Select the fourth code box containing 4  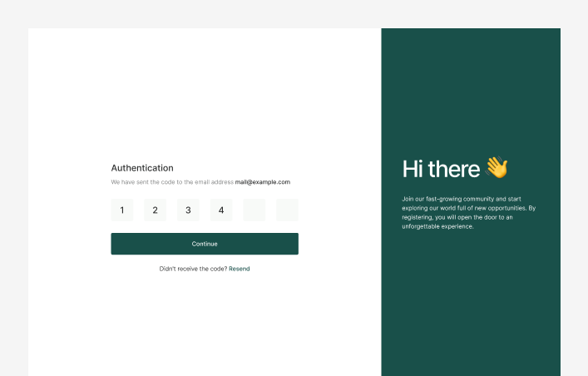point(221,210)
